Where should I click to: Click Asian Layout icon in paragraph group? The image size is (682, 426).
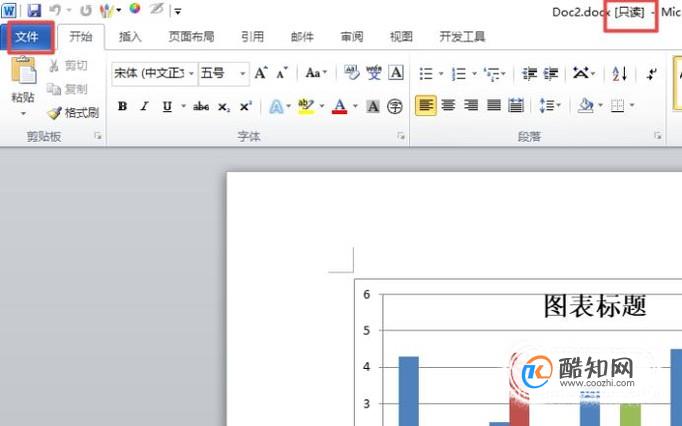point(581,73)
